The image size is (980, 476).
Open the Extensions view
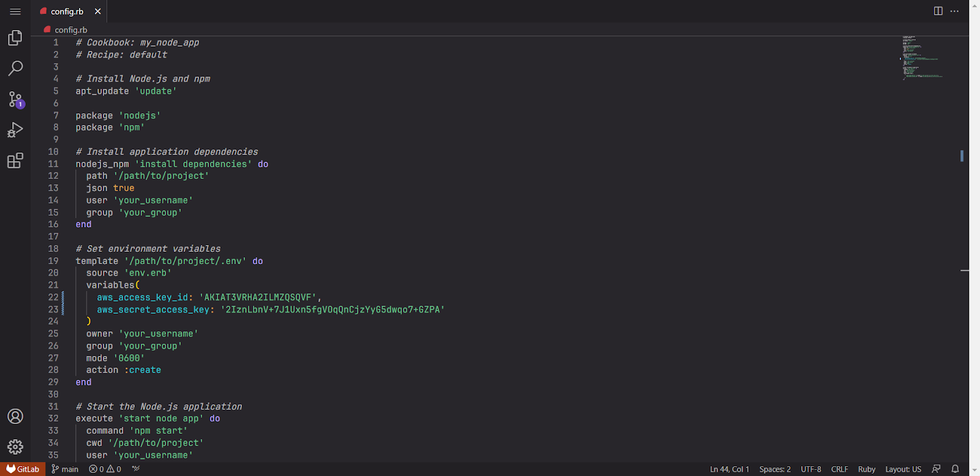point(15,161)
